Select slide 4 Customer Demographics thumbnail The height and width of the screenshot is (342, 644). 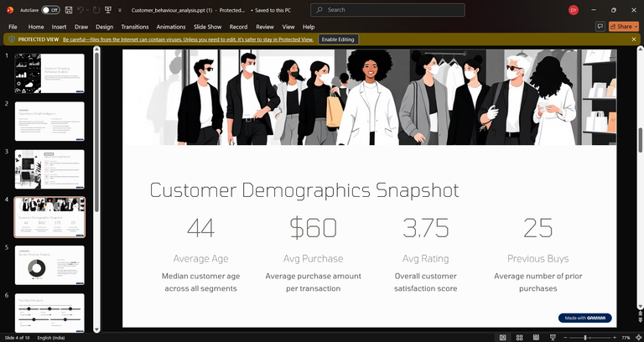coord(49,217)
